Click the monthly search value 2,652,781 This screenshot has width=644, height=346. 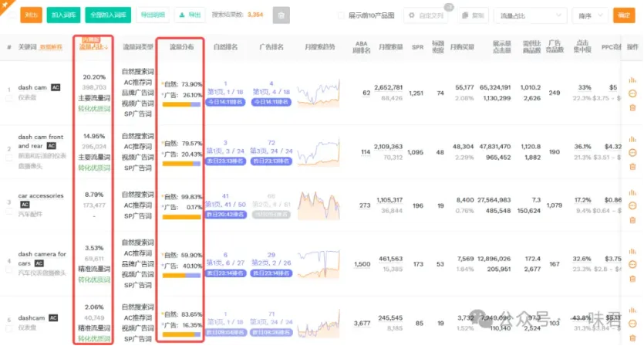click(x=388, y=87)
